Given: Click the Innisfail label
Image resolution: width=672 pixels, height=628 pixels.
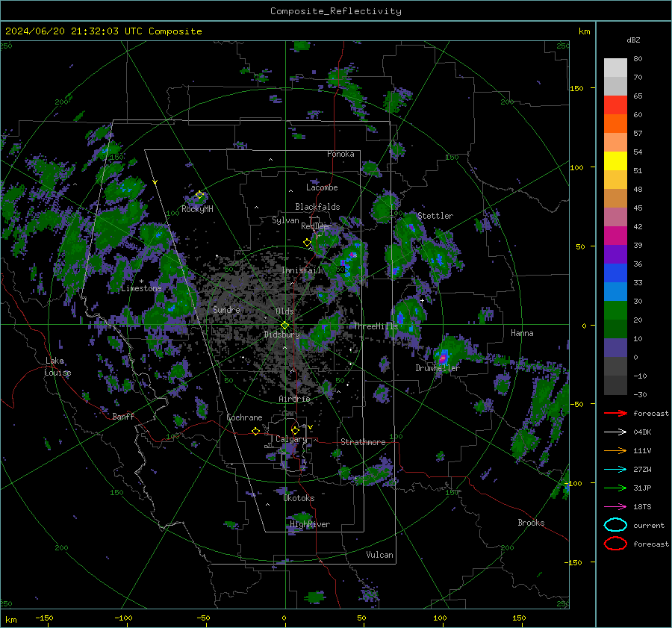Looking at the screenshot, I should [x=302, y=270].
